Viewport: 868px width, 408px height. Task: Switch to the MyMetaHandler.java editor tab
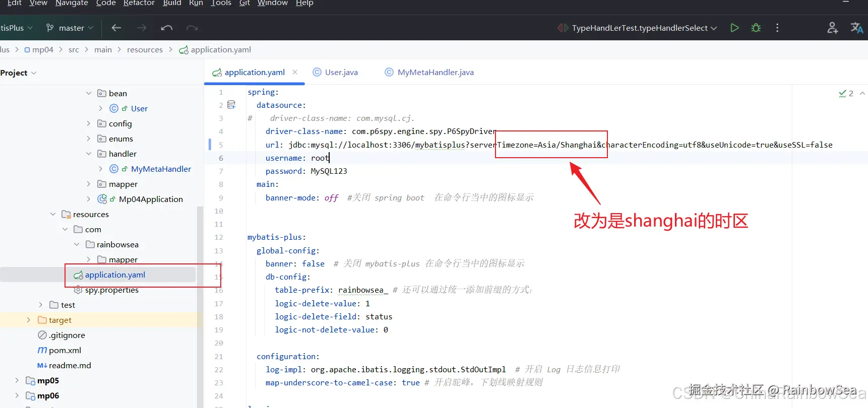[429, 72]
